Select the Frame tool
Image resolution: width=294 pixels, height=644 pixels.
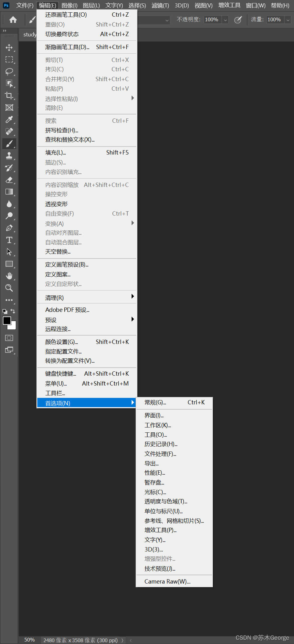coord(9,108)
